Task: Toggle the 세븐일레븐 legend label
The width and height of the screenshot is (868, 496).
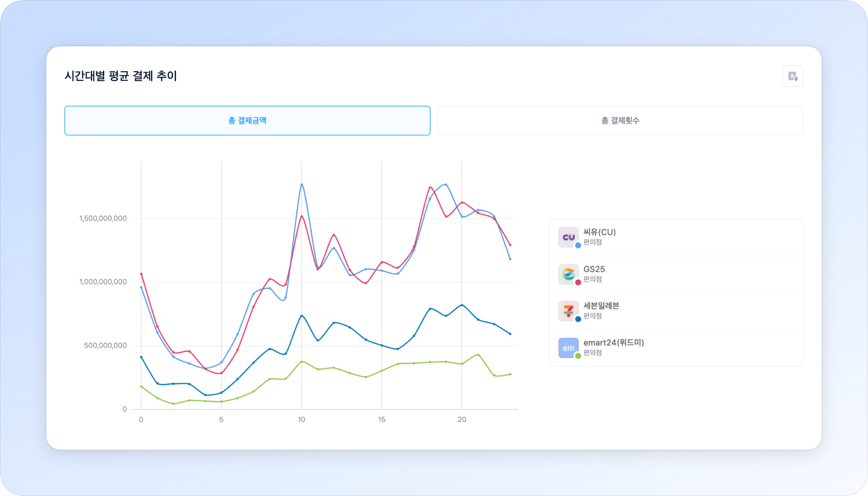Action: pyautogui.click(x=601, y=306)
